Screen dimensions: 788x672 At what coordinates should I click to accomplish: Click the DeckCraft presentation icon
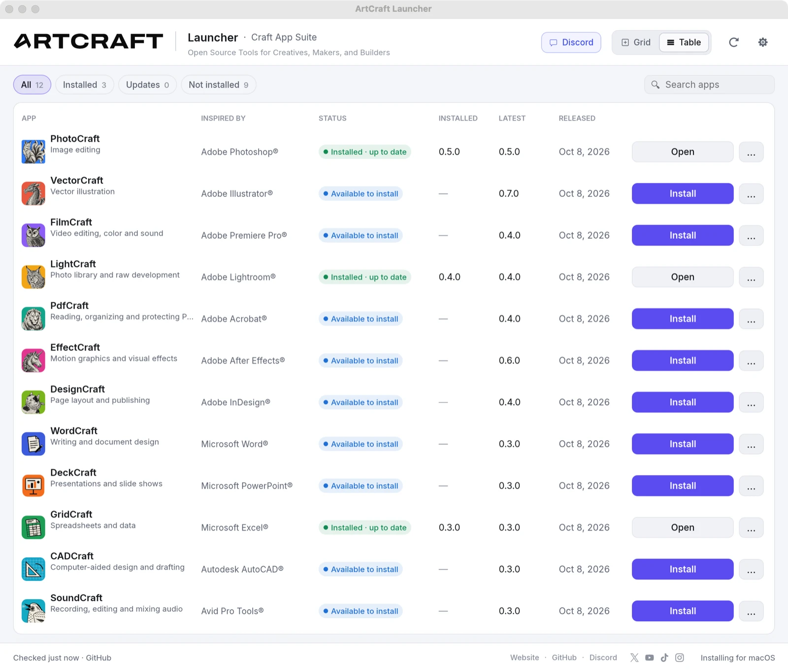[33, 485]
